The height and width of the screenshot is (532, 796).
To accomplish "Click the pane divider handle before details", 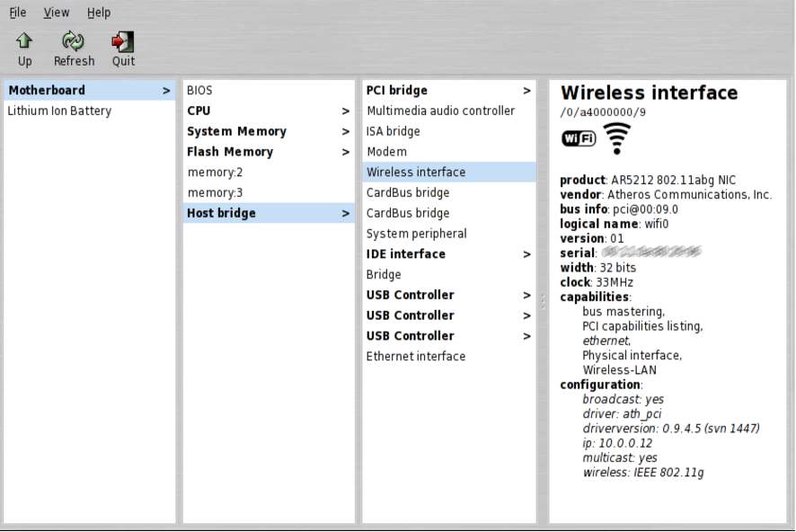I will [x=543, y=301].
